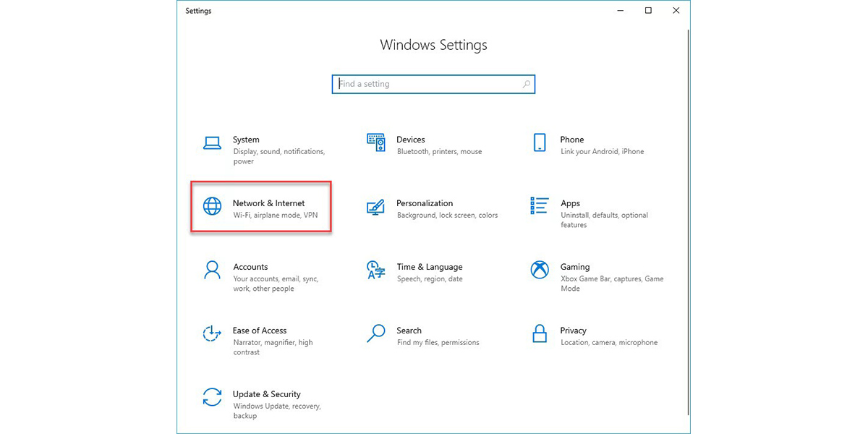
Task: Click the Phone icon
Action: [x=540, y=142]
